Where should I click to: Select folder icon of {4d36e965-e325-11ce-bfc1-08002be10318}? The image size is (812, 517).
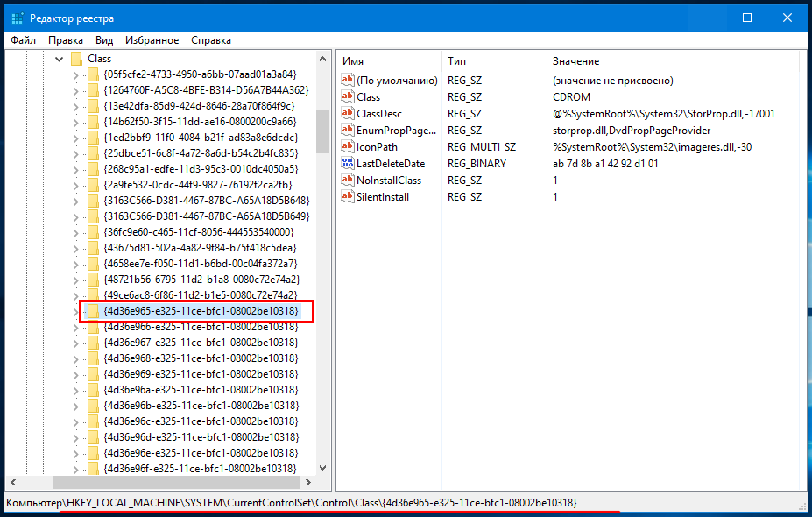coord(93,311)
